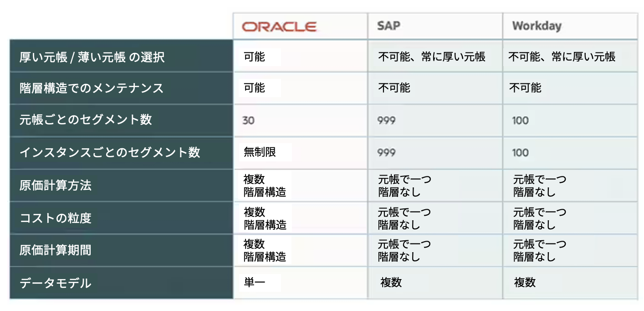The width and height of the screenshot is (644, 311).
Task: Click the ORACLE logo in the header
Action: [x=279, y=26]
